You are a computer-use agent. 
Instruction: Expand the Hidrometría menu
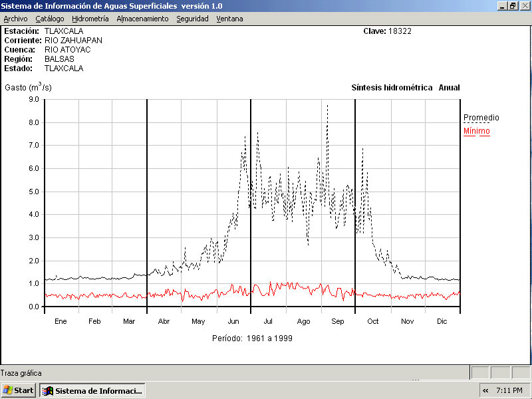[x=90, y=19]
